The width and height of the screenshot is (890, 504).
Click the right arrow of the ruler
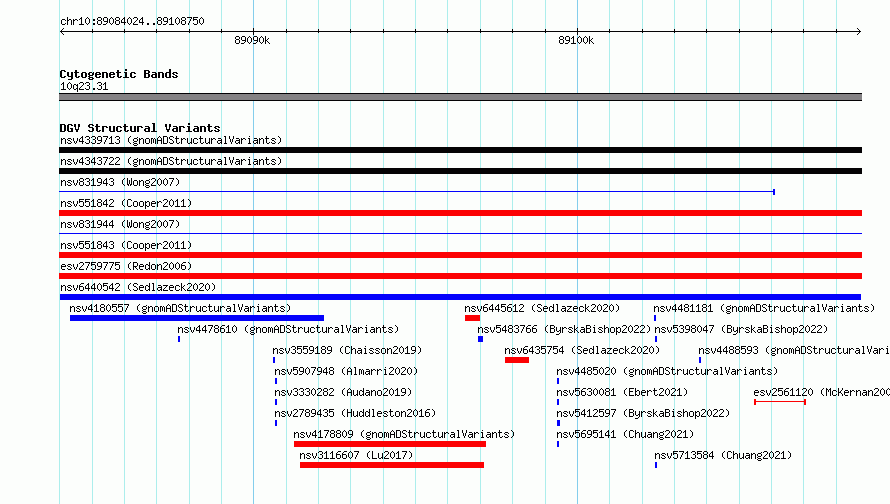coord(859,31)
